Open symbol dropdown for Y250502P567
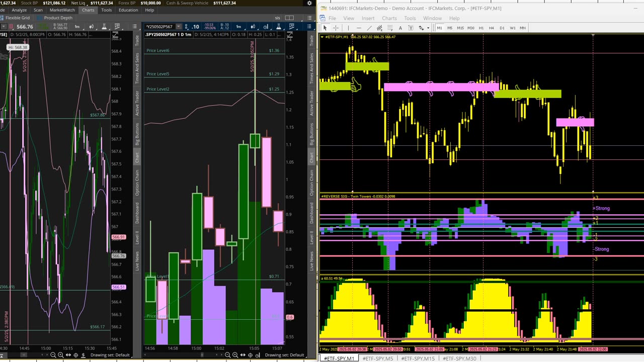 (x=179, y=27)
